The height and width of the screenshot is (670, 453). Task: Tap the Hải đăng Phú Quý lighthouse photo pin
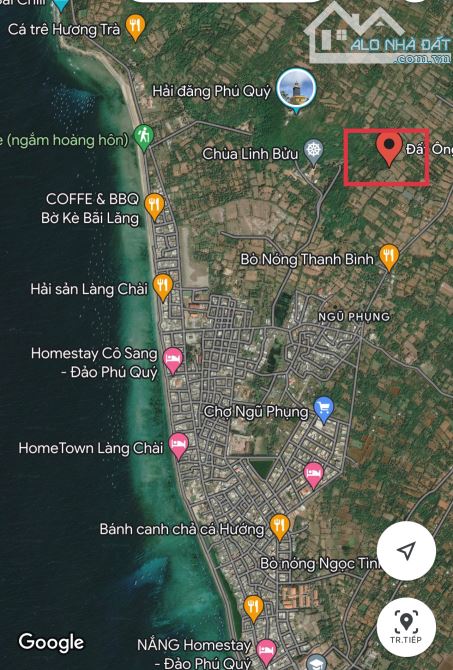click(x=296, y=90)
